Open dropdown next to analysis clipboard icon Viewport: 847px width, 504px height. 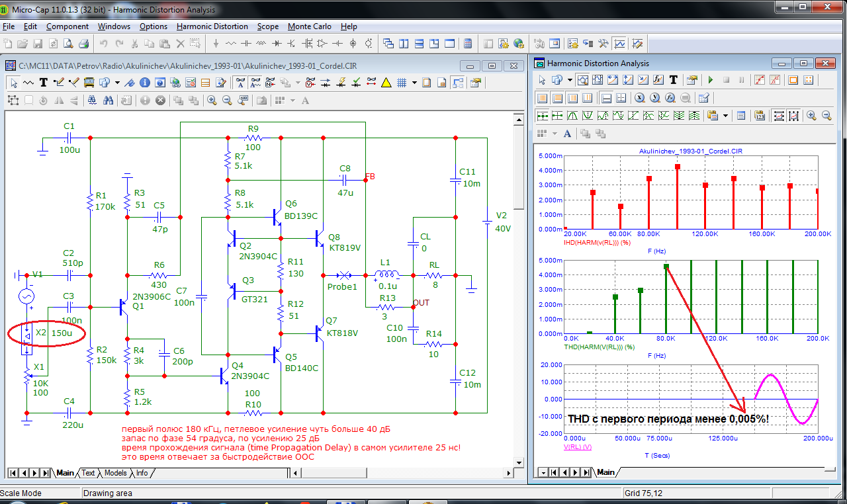click(726, 116)
